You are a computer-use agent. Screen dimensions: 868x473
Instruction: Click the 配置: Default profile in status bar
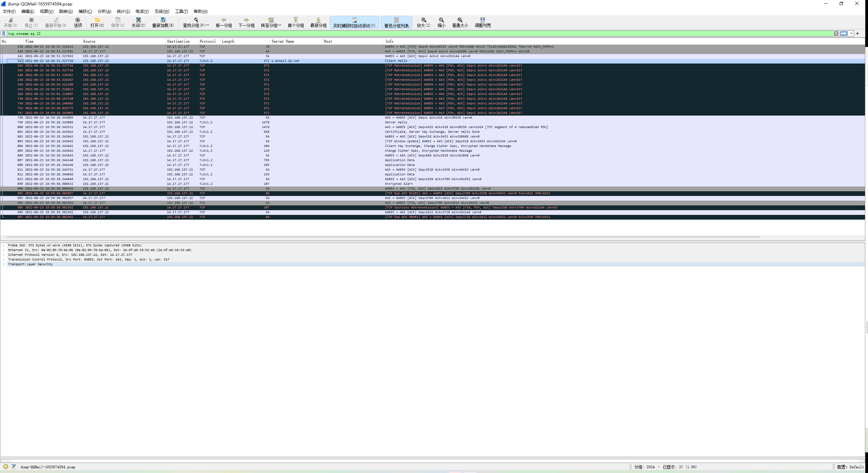click(850, 467)
